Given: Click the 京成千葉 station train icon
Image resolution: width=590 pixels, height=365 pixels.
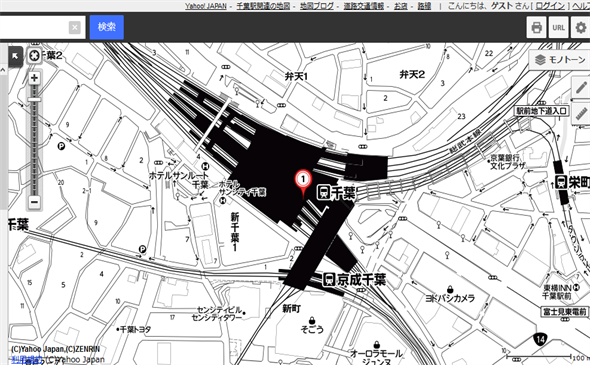Looking at the screenshot, I should (329, 280).
